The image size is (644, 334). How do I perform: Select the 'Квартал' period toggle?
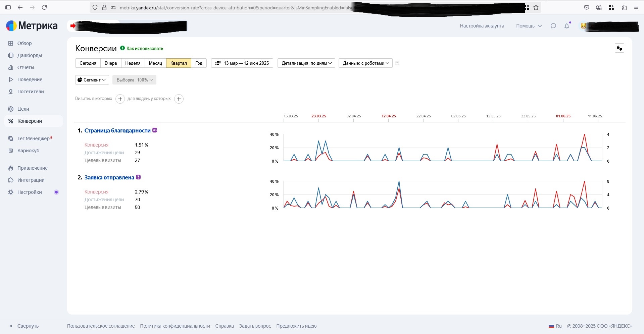179,63
